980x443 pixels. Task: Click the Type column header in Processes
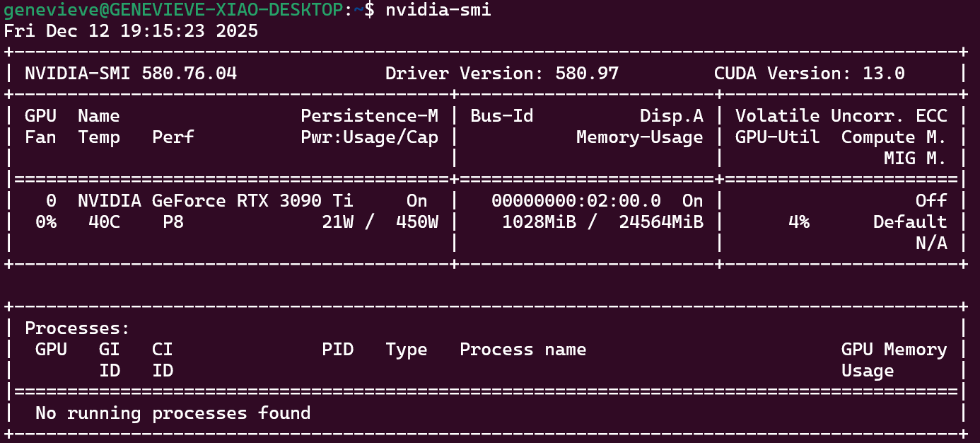click(407, 350)
